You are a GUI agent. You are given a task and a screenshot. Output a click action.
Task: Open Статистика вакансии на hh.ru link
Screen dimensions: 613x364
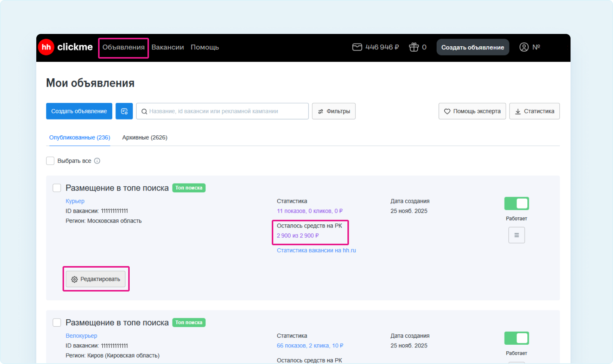click(316, 250)
